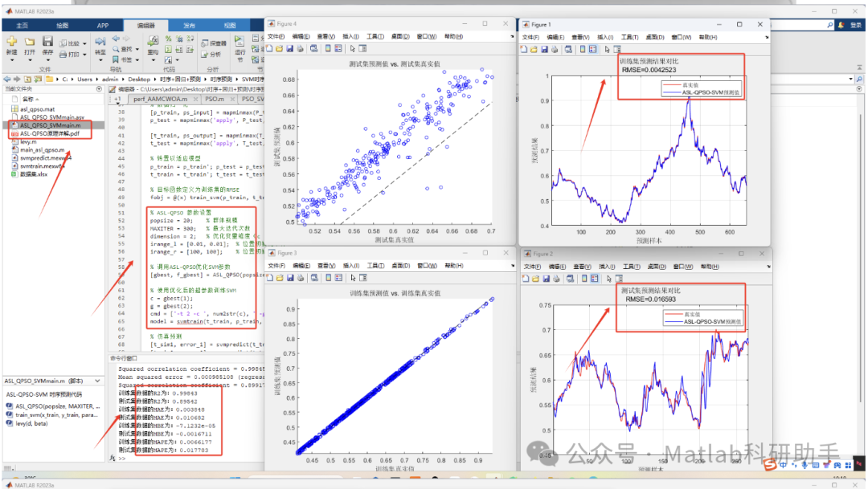Click the Go To (转至) arrow icon
Image resolution: width=868 pixels, height=489 pixels.
100,41
